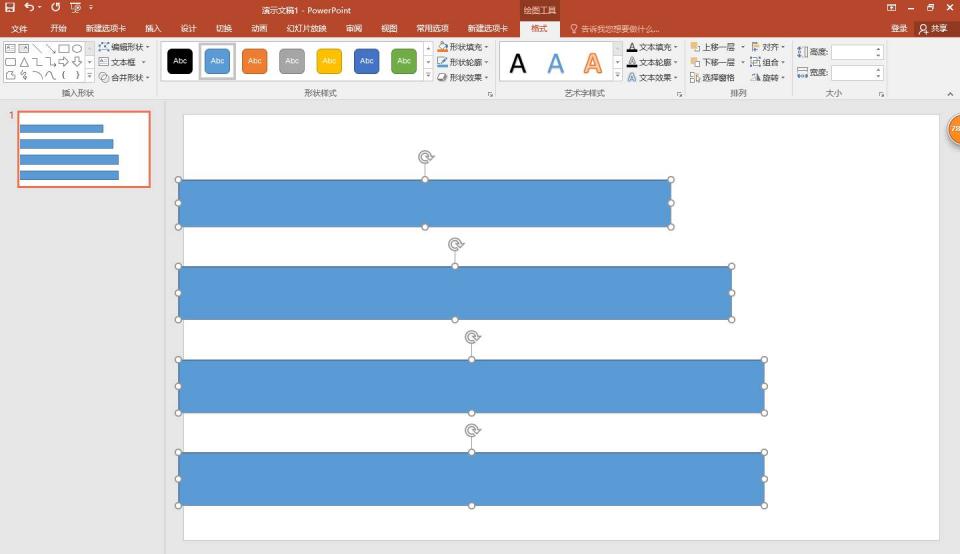Pick the yellow Abc shape style
This screenshot has height=554, width=960.
[x=329, y=62]
